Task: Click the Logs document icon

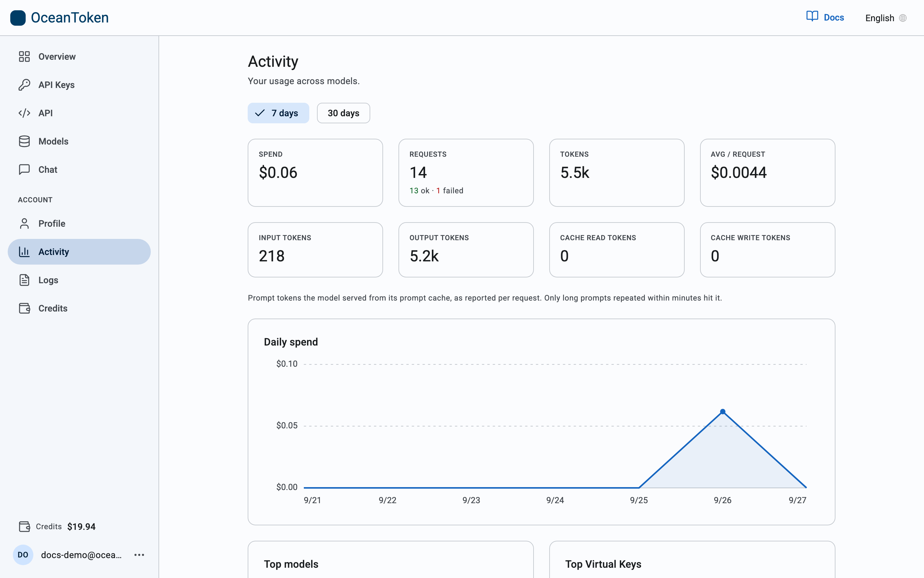Action: pos(24,280)
